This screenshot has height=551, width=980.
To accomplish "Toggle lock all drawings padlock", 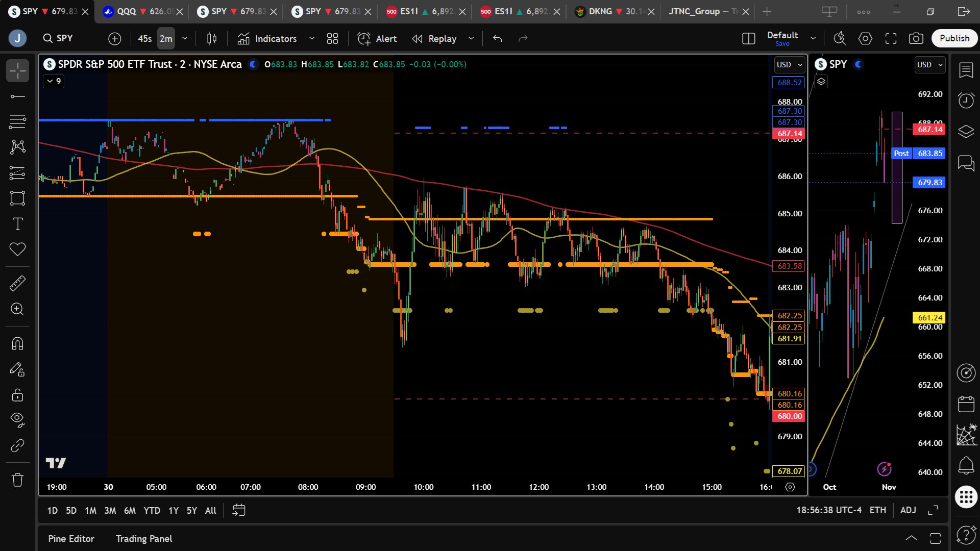I will point(17,395).
